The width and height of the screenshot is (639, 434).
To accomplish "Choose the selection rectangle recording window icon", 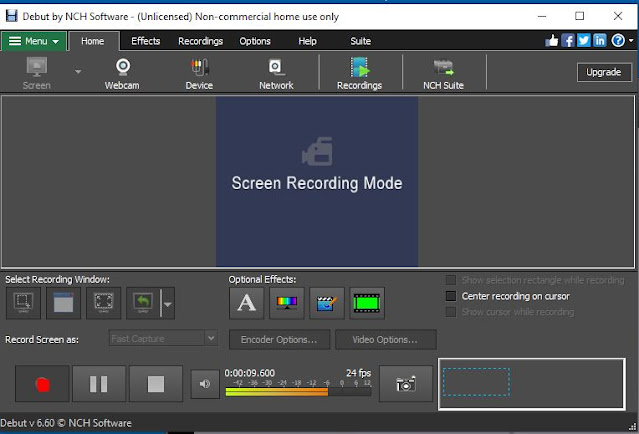I will click(x=23, y=303).
